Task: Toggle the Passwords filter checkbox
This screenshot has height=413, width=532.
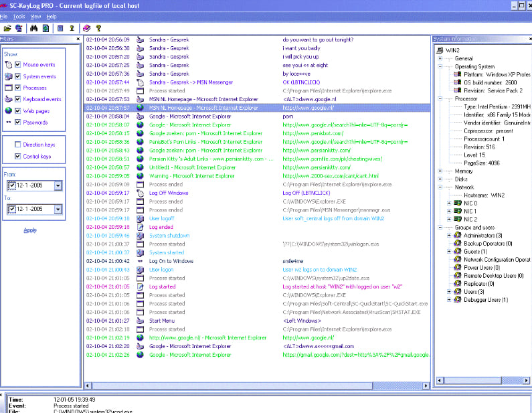Action: tap(18, 122)
